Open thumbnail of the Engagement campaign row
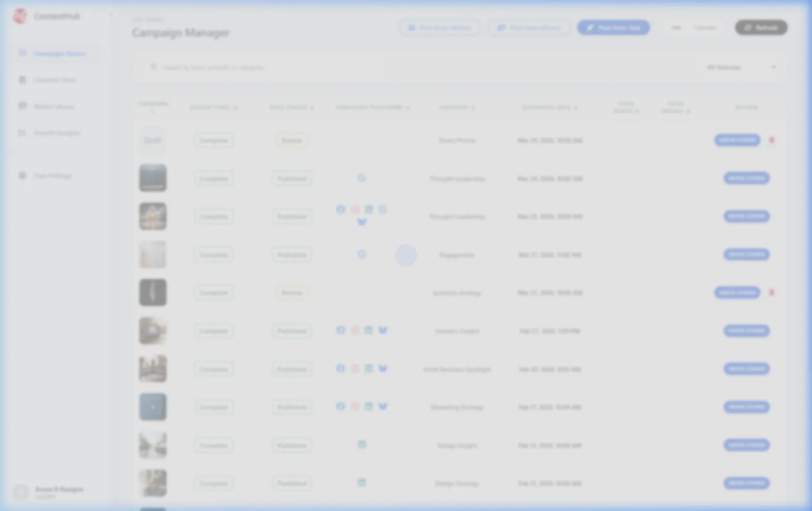 153,254
